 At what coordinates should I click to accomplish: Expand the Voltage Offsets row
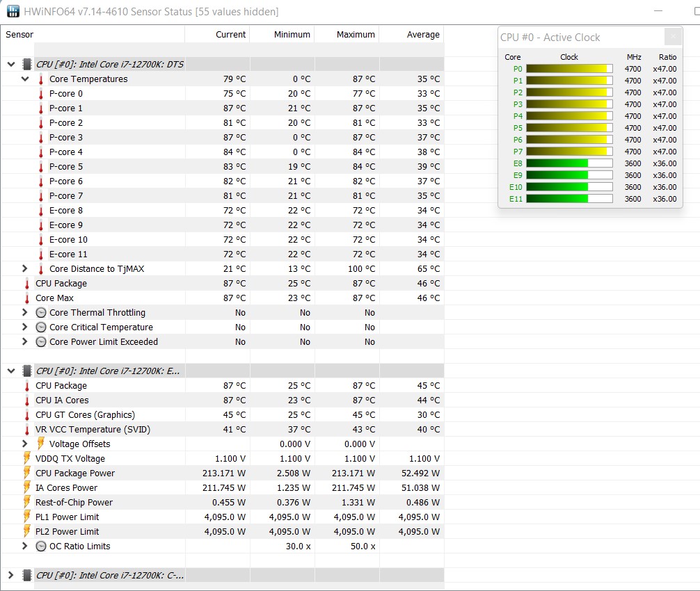pyautogui.click(x=25, y=444)
